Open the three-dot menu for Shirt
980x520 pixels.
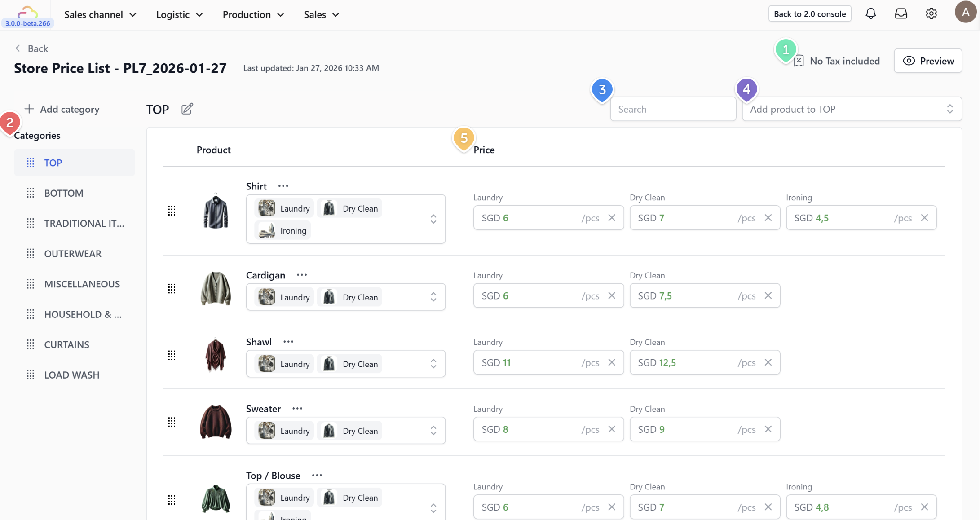point(283,186)
